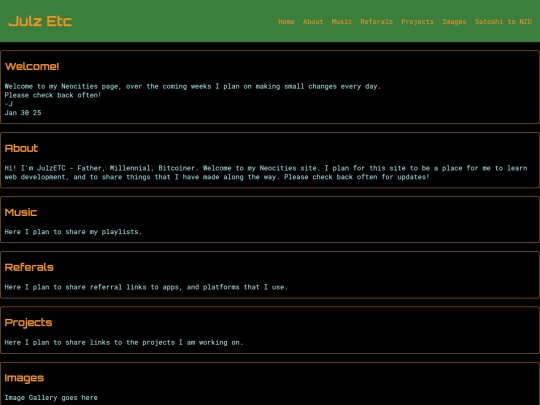
Task: Click the 'Welcome to my Neocities page' sentence
Action: point(193,86)
